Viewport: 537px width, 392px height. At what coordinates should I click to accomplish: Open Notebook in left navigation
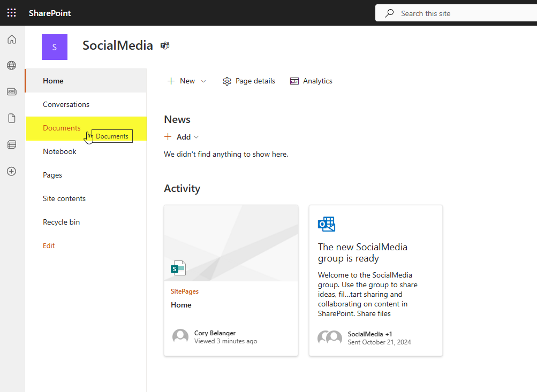[86, 151]
